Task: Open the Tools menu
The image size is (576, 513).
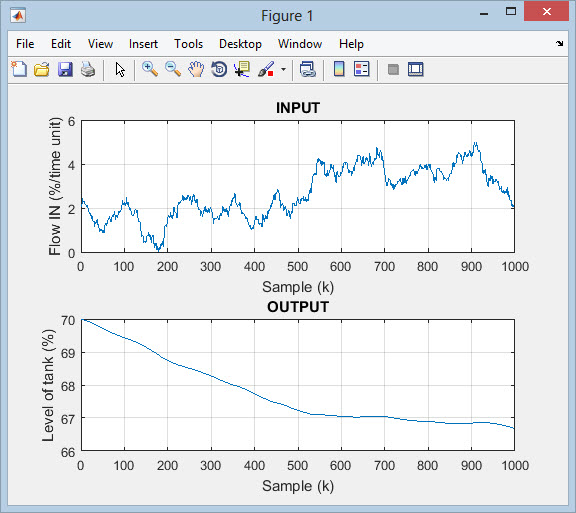Action: pyautogui.click(x=188, y=44)
